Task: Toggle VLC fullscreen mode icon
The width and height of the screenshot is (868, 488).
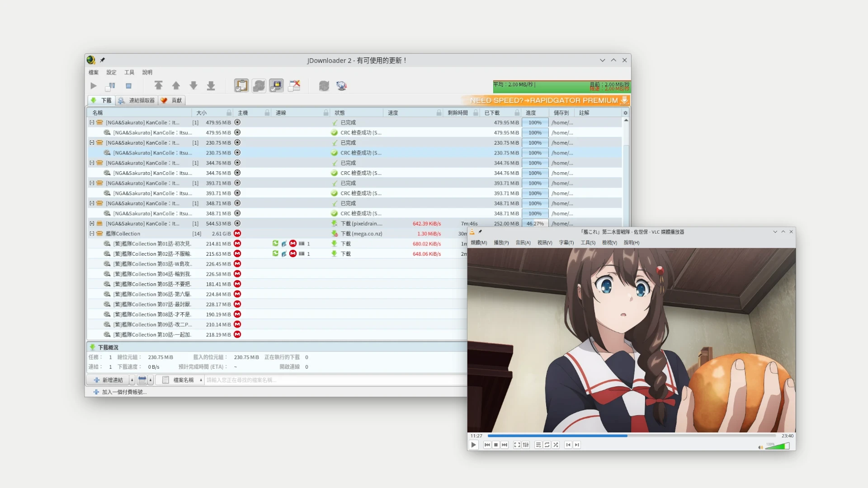Action: pyautogui.click(x=517, y=445)
